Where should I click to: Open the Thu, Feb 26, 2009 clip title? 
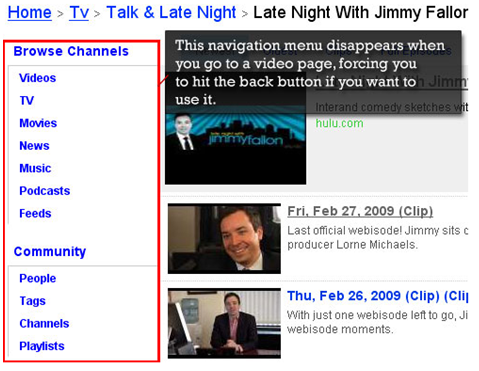(378, 296)
